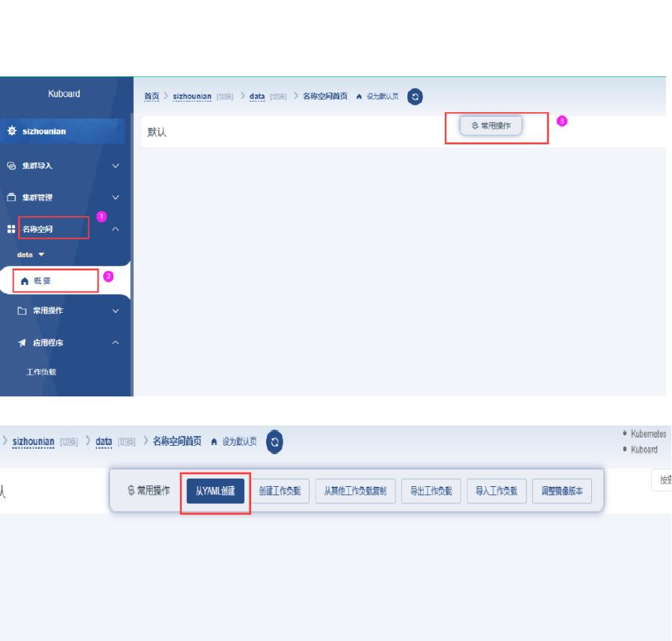The width and height of the screenshot is (672, 641).
Task: Click sizhounian link in top breadcrumb
Action: (192, 96)
